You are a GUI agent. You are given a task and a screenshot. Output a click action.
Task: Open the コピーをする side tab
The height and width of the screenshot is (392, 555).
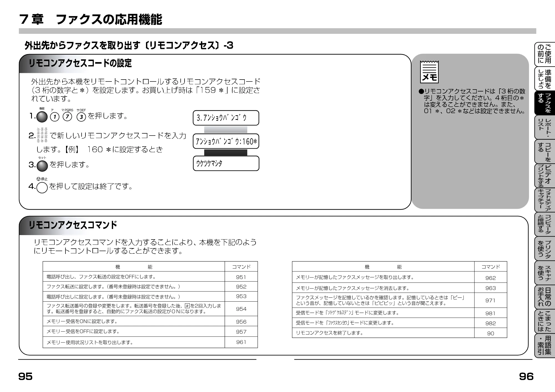pyautogui.click(x=544, y=152)
